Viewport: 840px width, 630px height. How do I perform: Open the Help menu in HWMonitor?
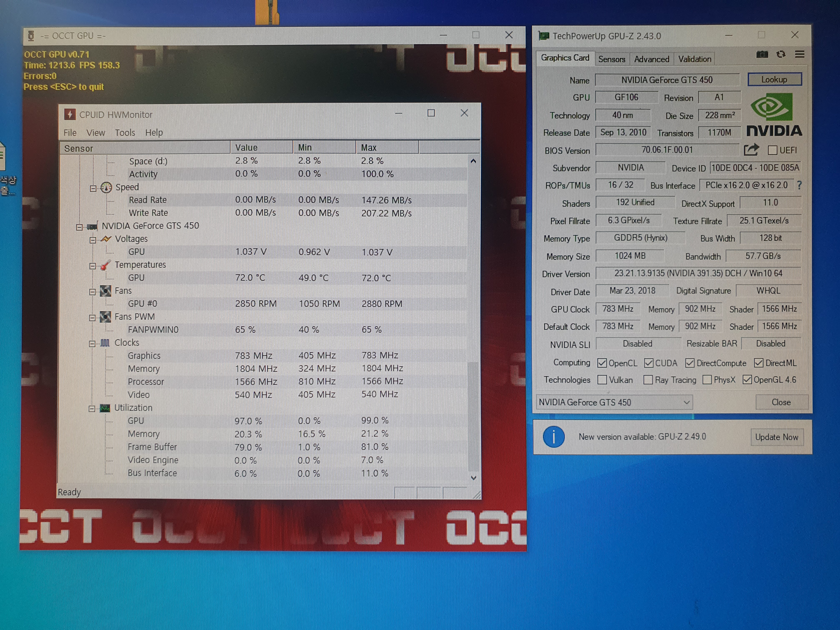(x=154, y=132)
